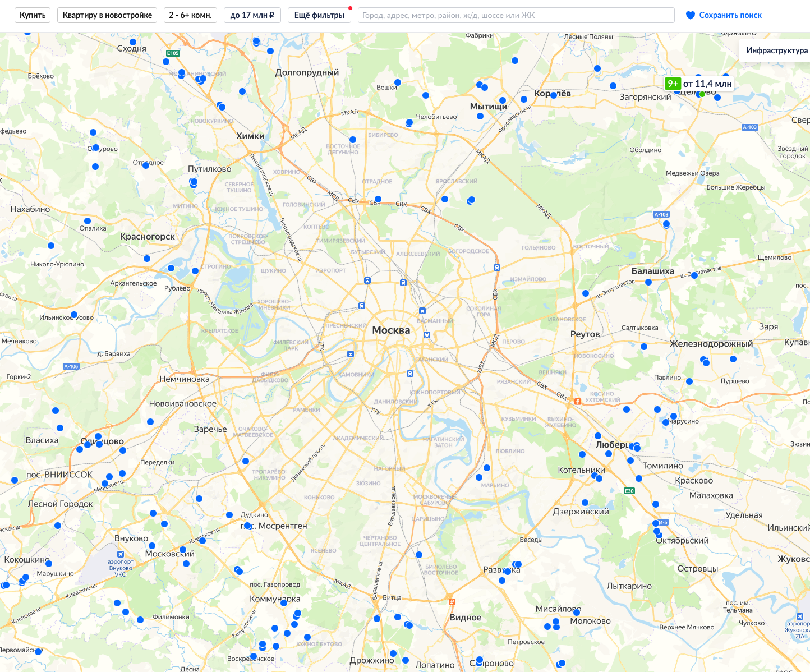The width and height of the screenshot is (810, 672).
Task: Select the blue marker below Мытищи label
Action: coord(480,116)
